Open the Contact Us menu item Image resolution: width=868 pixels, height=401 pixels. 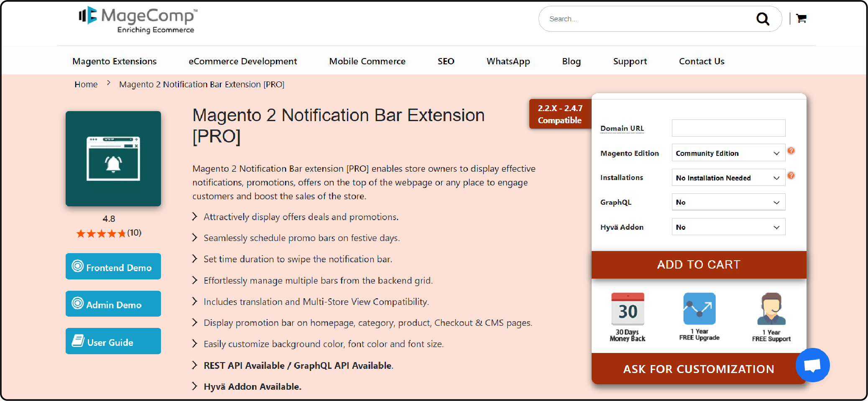[x=702, y=61]
